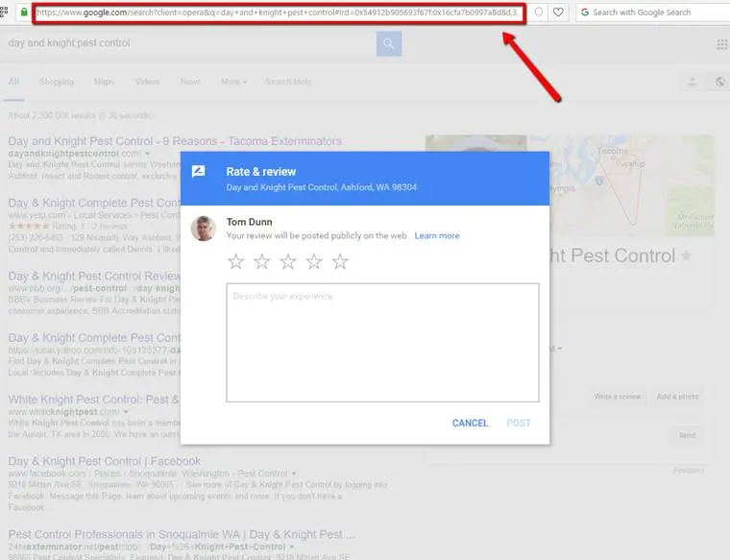Open the Learn more link
730x560 pixels.
tap(437, 236)
